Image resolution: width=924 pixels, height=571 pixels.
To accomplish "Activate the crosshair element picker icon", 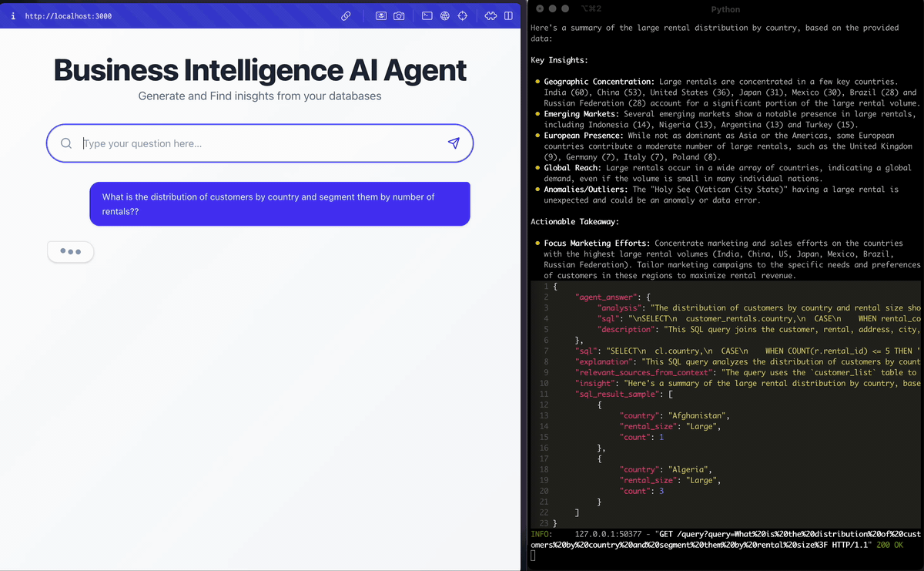I will (x=463, y=15).
